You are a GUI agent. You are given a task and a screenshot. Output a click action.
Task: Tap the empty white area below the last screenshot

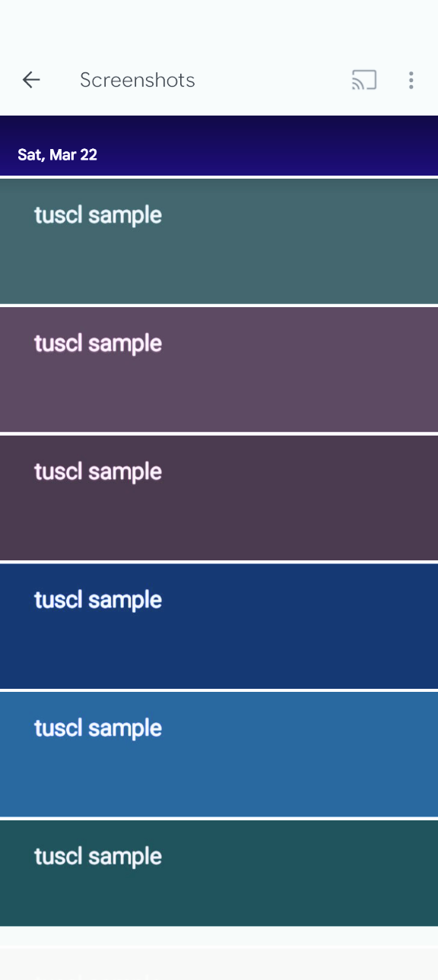(x=219, y=937)
